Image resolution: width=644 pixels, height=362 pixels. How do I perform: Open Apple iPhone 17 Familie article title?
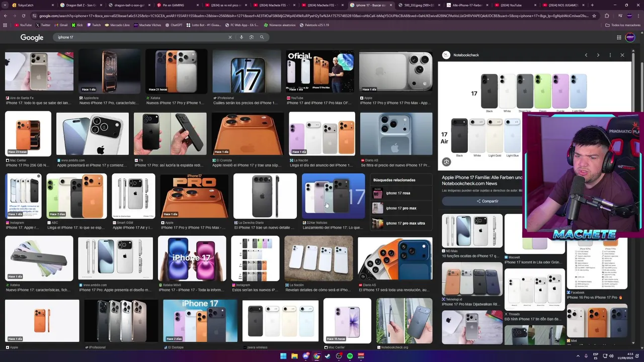(x=482, y=180)
